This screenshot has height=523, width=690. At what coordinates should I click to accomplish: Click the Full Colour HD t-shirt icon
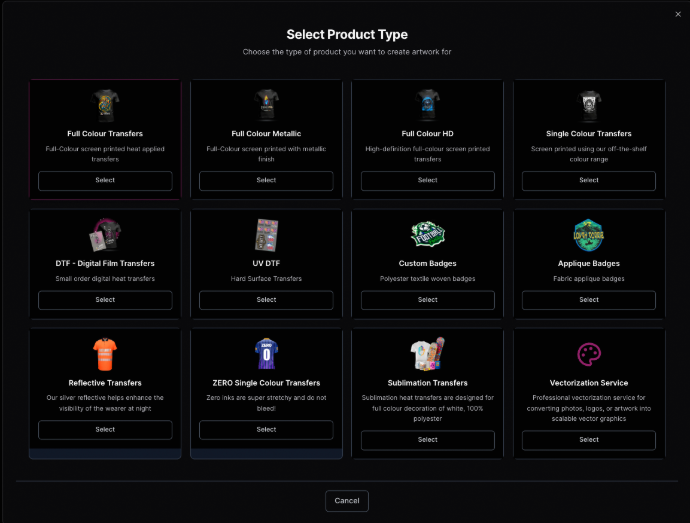(x=428, y=104)
